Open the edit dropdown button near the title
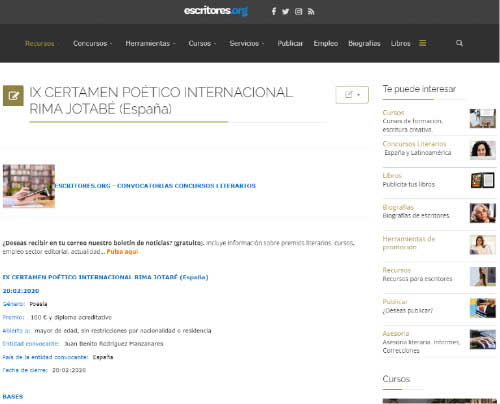 pyautogui.click(x=352, y=95)
